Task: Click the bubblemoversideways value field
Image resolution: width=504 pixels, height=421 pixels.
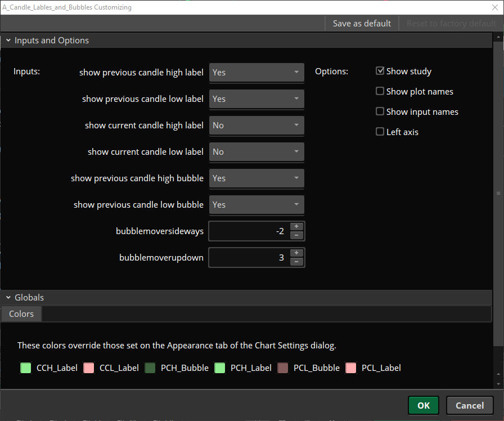Action: coord(249,231)
